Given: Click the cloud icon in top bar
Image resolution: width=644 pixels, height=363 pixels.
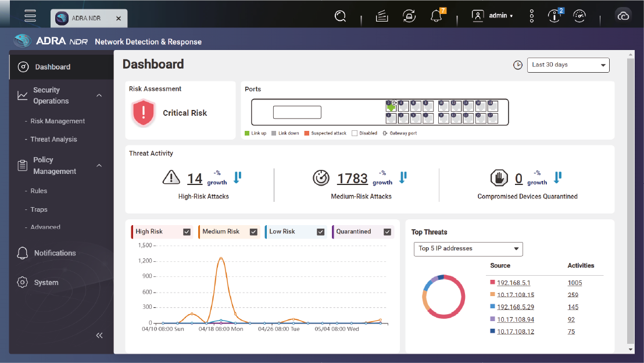Looking at the screenshot, I should 623,16.
